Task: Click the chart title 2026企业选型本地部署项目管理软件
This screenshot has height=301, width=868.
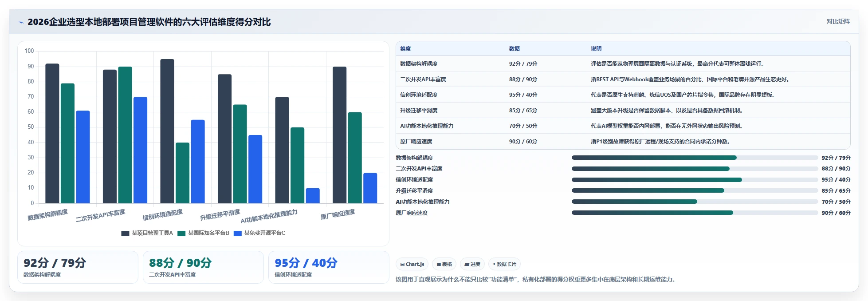Action: [149, 22]
